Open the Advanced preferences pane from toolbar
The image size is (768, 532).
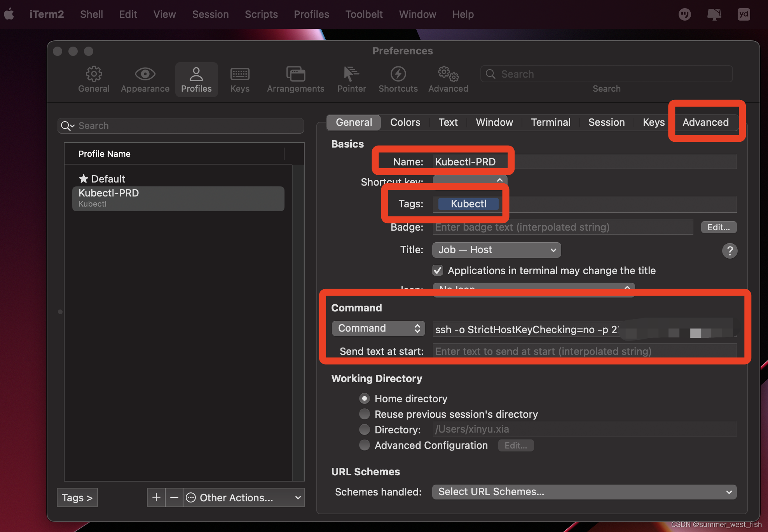coord(448,79)
